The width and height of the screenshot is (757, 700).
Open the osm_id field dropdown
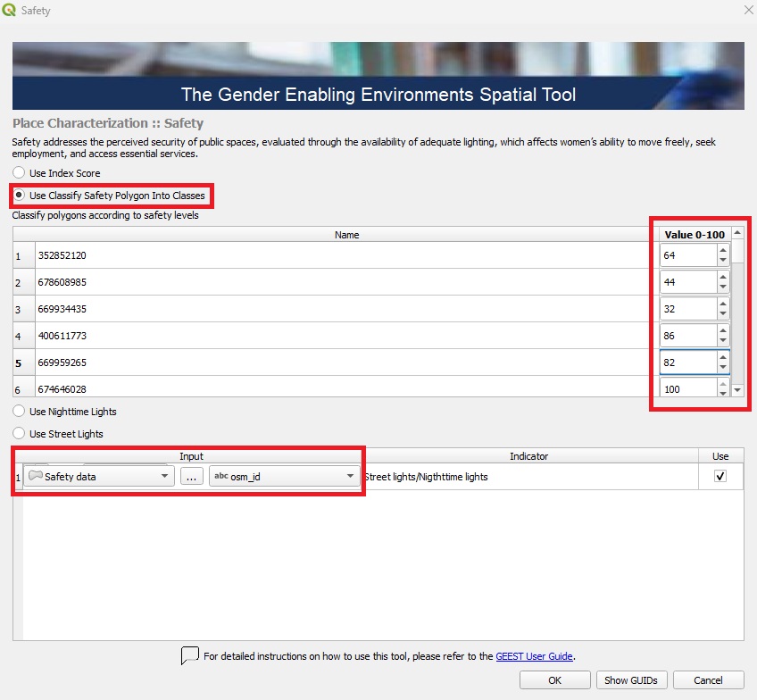tap(285, 476)
